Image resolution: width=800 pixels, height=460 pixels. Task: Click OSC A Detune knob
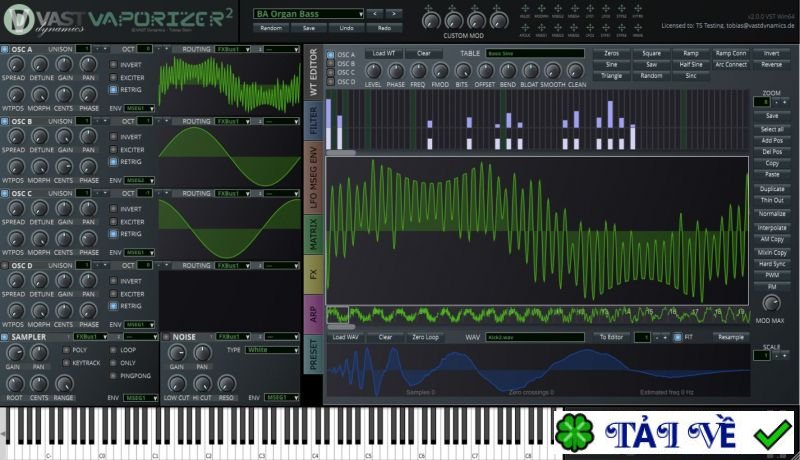coord(40,64)
